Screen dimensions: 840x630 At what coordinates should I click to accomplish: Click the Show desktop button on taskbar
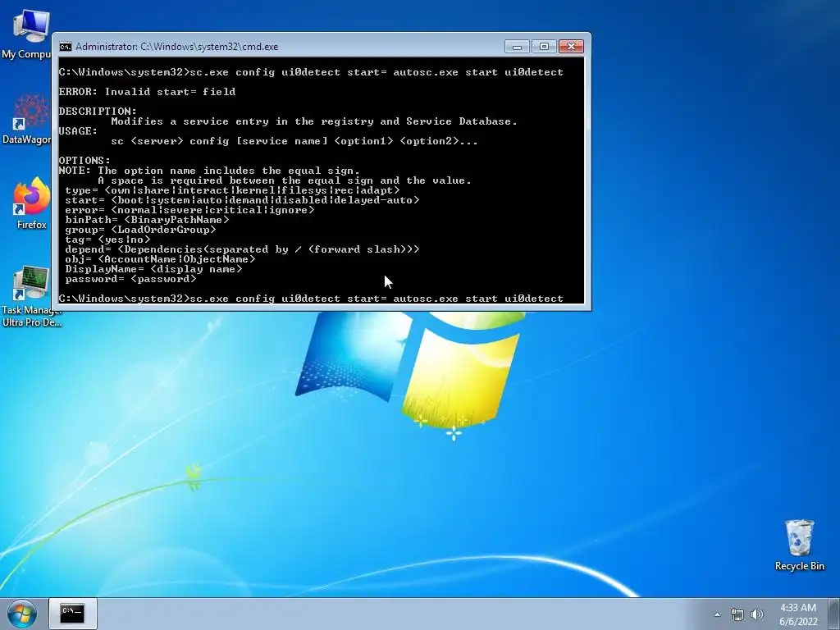(834, 614)
